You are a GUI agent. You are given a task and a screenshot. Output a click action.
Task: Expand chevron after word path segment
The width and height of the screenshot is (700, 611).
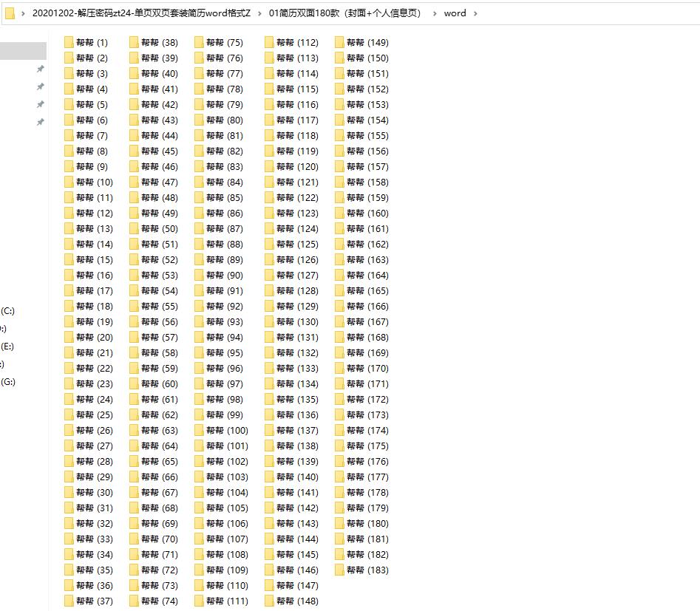tap(475, 13)
